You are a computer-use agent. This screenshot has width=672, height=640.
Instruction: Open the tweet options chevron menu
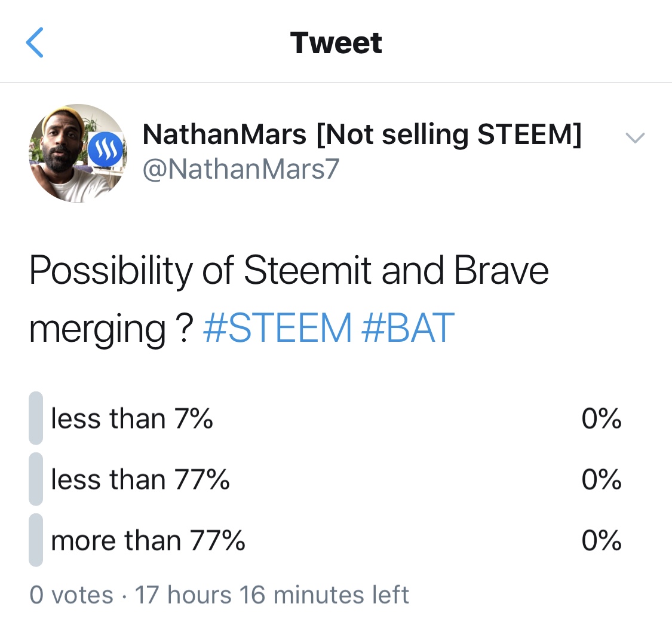pyautogui.click(x=635, y=137)
